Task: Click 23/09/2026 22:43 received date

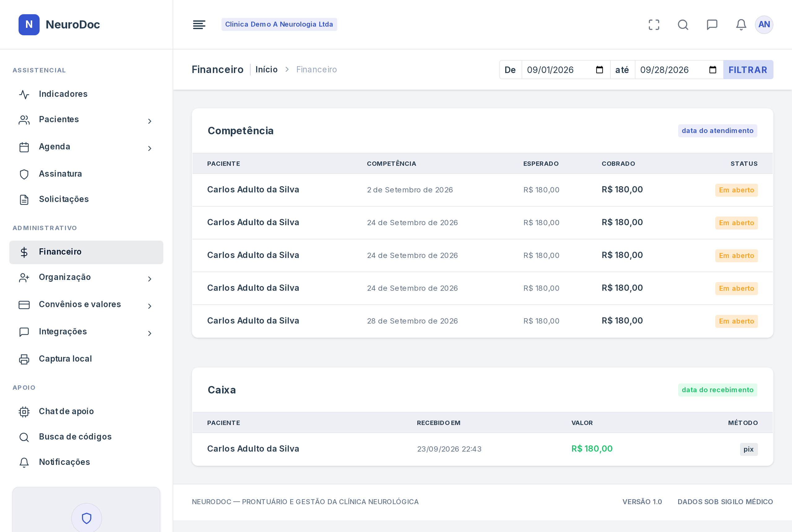Action: [449, 449]
